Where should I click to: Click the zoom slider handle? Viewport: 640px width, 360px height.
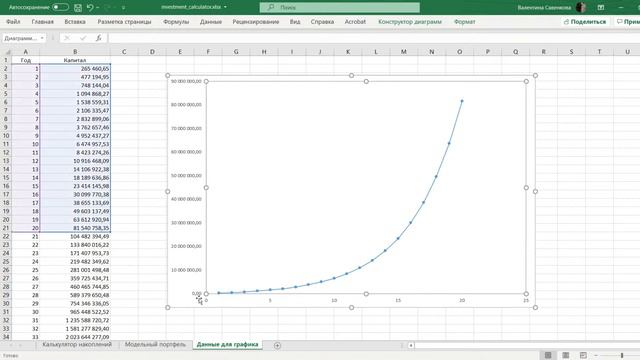pyautogui.click(x=622, y=356)
